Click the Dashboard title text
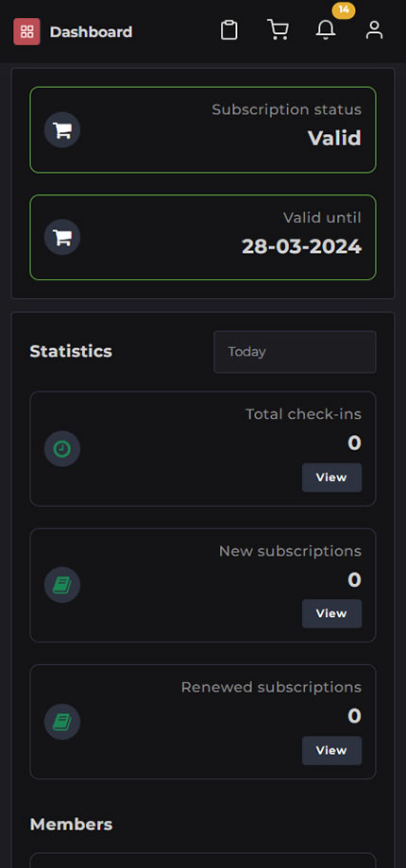This screenshot has height=868, width=406. 91,32
